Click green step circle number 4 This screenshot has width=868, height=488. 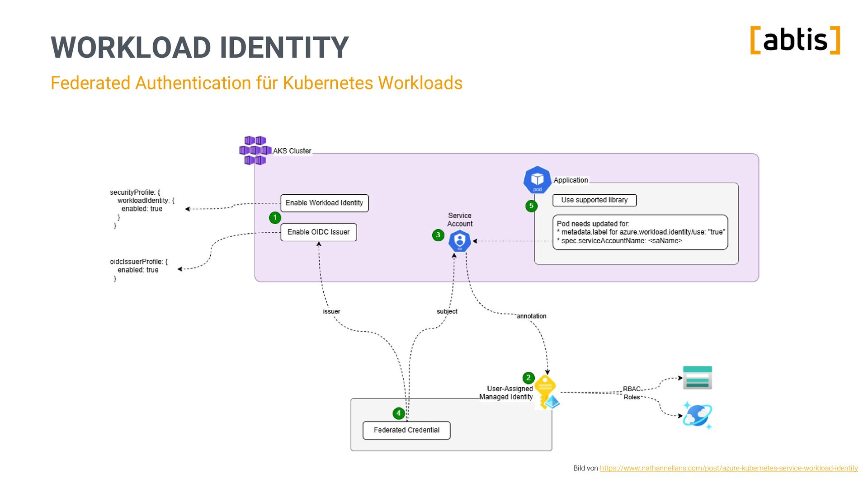[398, 413]
